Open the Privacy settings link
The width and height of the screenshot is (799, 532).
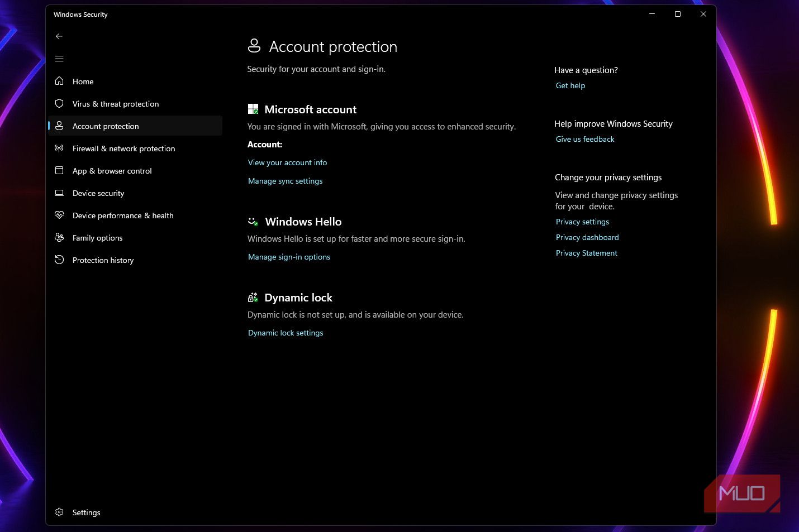tap(582, 222)
